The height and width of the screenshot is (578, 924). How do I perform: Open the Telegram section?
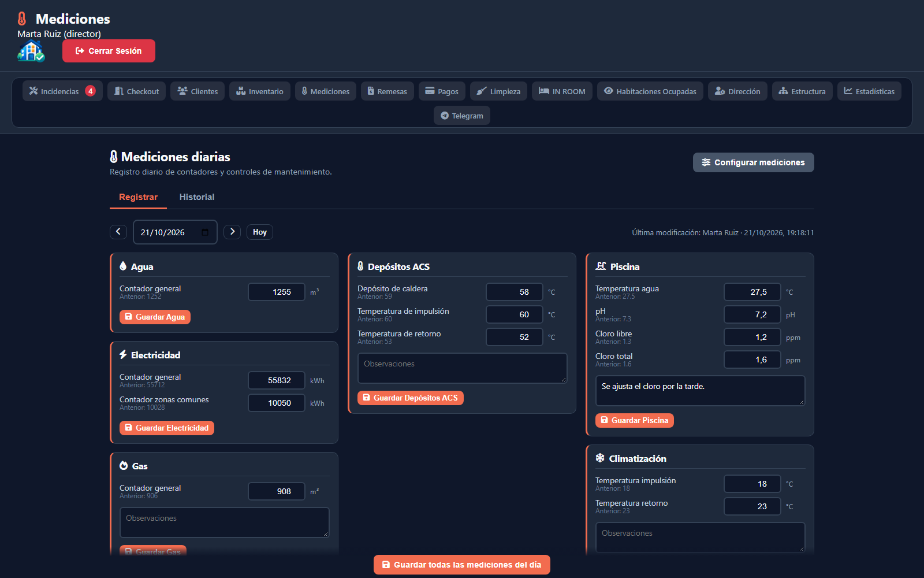pyautogui.click(x=462, y=116)
